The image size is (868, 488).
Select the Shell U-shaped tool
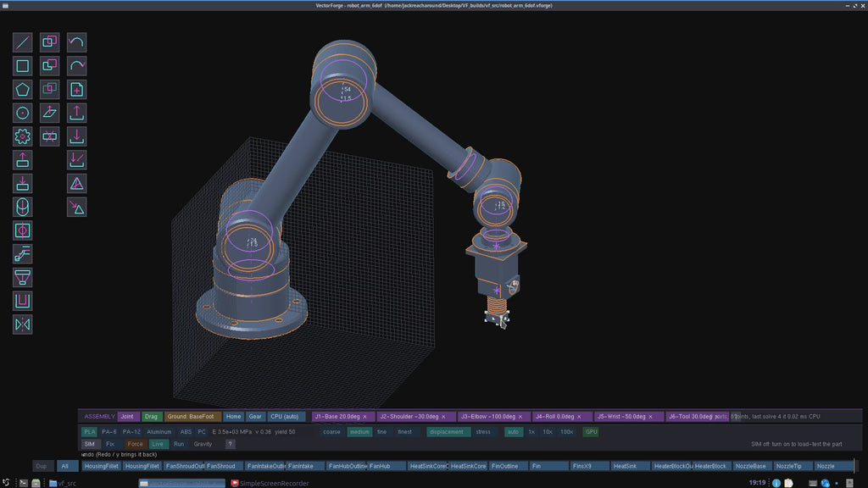tap(22, 301)
